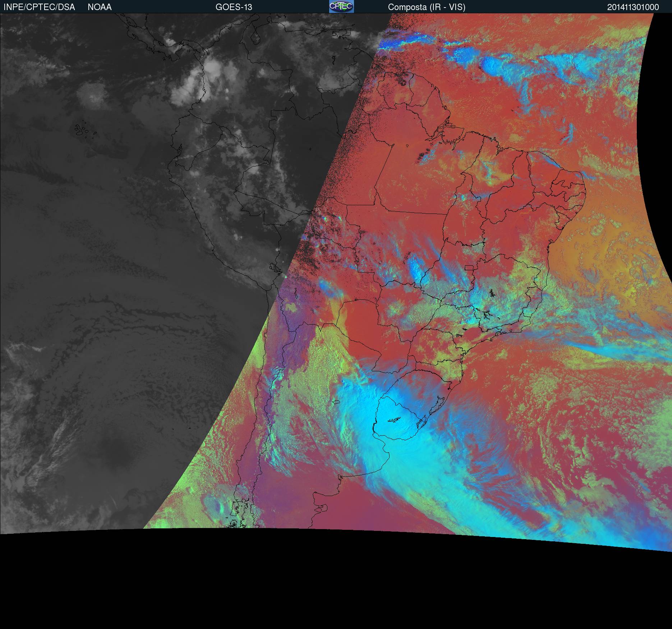Click the INPE/CPTEC/DSA header label
This screenshot has width=672, height=629.
39,7
